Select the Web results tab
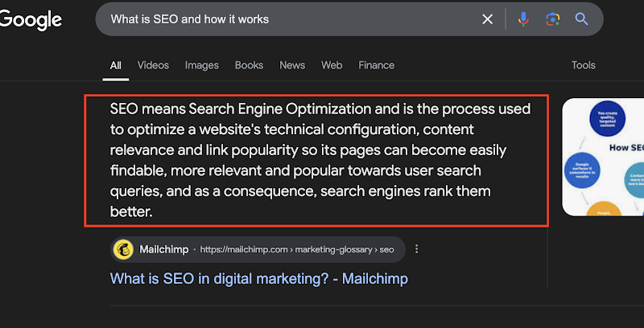This screenshot has width=644, height=328. coord(332,65)
